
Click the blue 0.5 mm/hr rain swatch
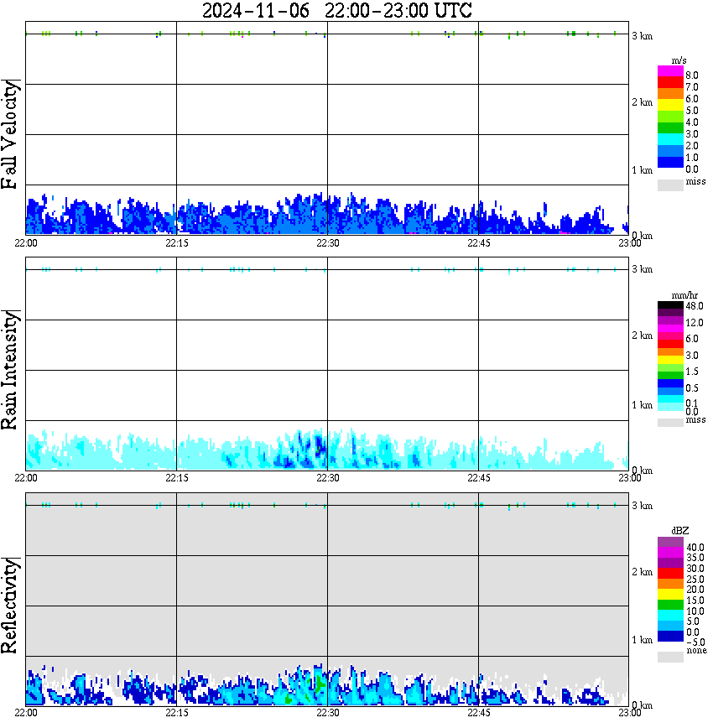click(x=670, y=383)
